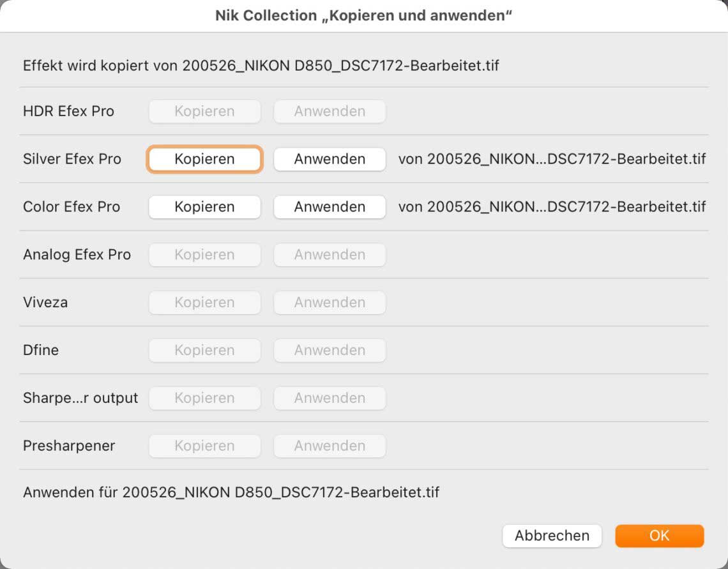Click Anwenden for Analog Efex Pro
This screenshot has height=569, width=728.
(330, 255)
